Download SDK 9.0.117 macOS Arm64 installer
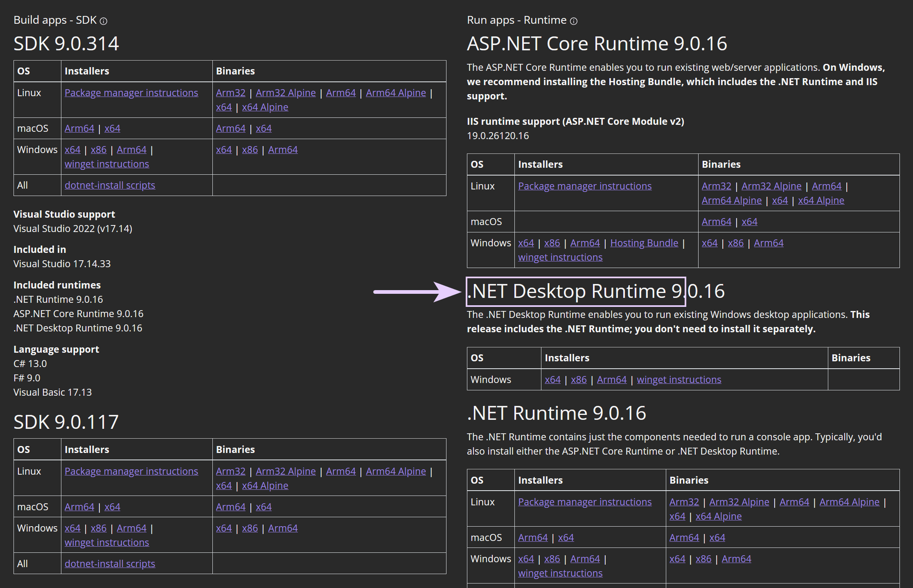Viewport: 913px width, 588px height. 79,507
